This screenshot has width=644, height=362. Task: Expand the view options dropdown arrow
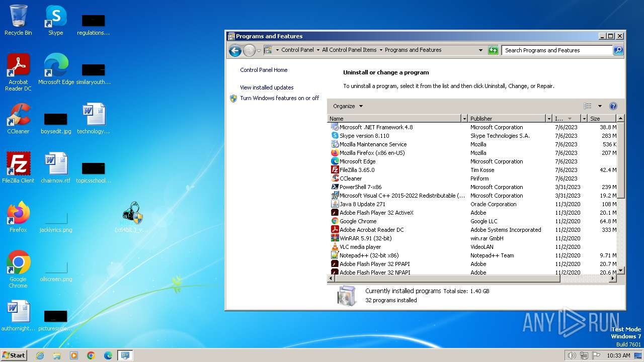pos(600,106)
